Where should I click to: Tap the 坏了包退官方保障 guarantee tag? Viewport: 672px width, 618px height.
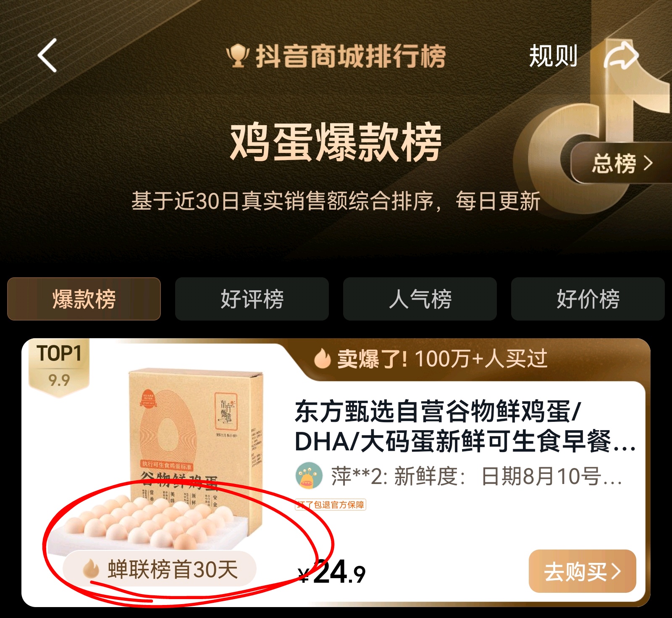(331, 505)
